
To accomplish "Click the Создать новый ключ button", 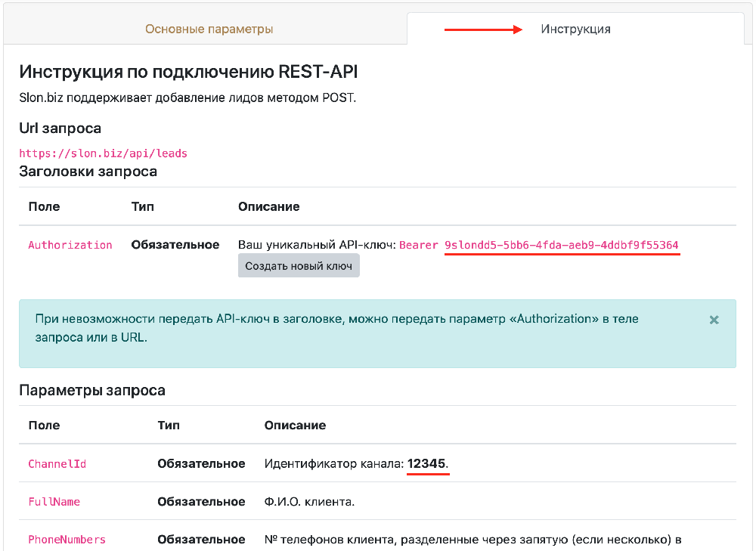I will click(x=299, y=265).
